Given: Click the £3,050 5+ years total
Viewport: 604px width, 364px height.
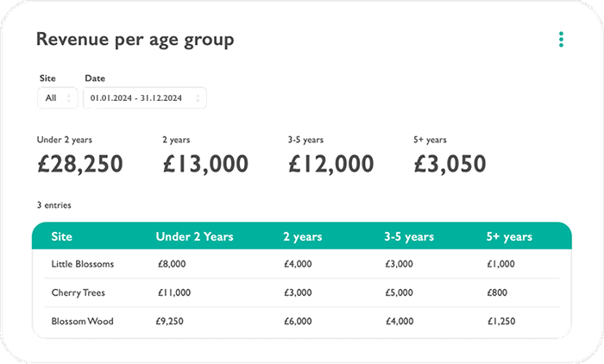Looking at the screenshot, I should point(450,163).
